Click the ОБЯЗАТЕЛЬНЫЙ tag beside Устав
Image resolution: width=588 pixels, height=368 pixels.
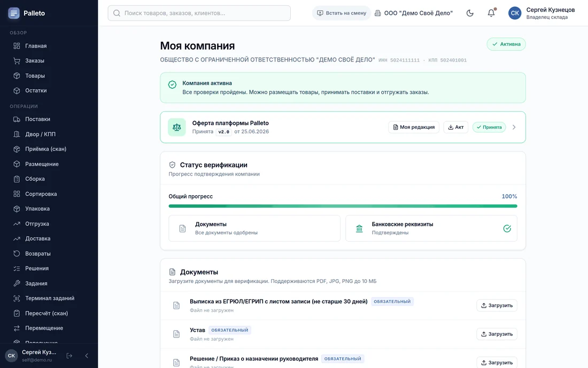(229, 330)
